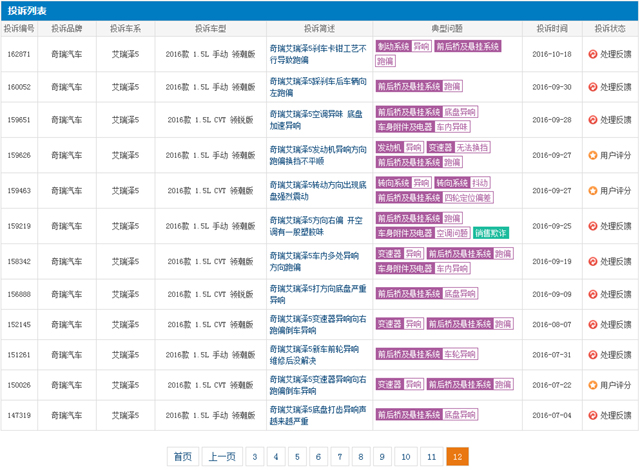640x470 pixels.
Task: Open page 11 of complaints
Action: pos(432,457)
